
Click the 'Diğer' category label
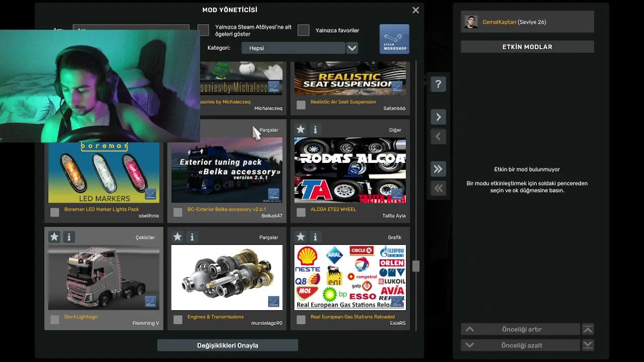pyautogui.click(x=395, y=130)
